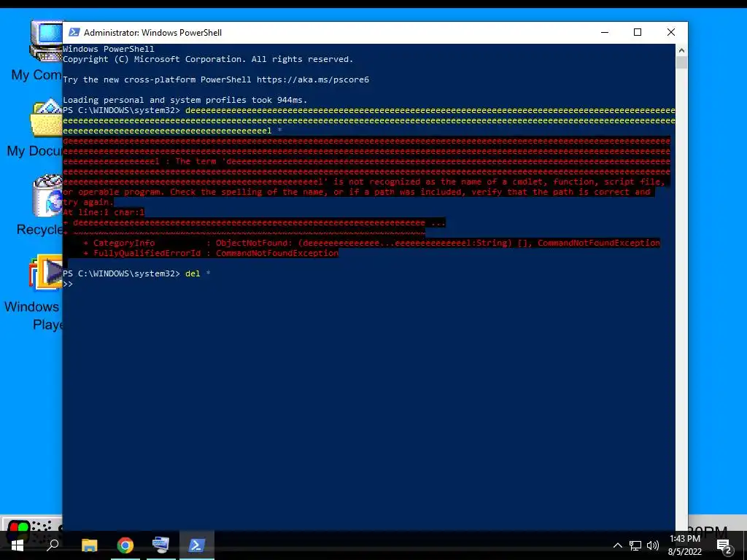This screenshot has height=560, width=747.
Task: Click 'Loading personal and system profiles' line
Action: pyautogui.click(x=185, y=100)
